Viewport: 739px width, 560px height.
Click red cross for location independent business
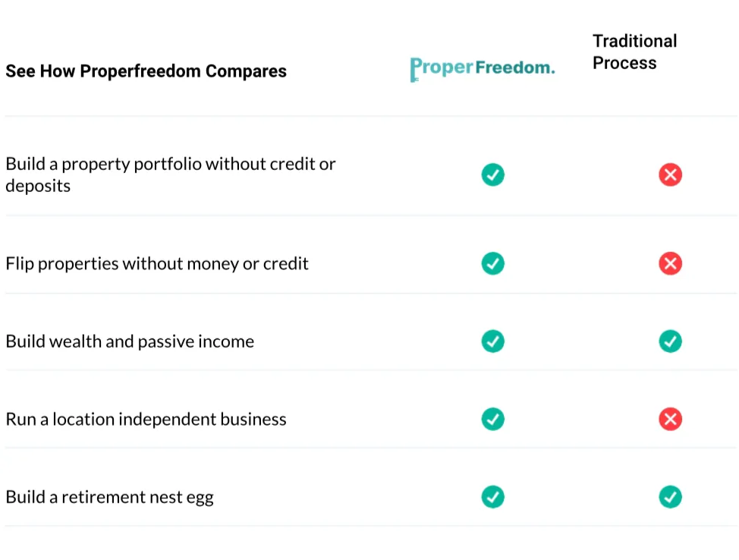[670, 419]
